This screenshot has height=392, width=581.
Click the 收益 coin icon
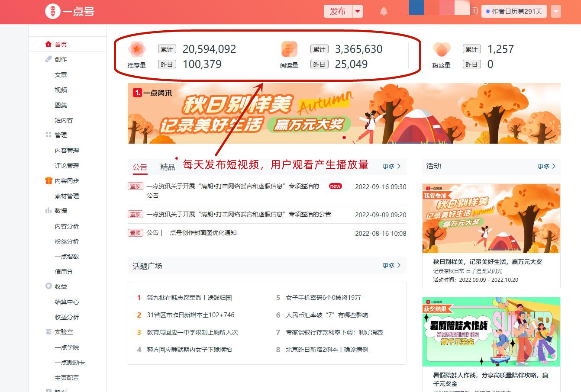48,286
